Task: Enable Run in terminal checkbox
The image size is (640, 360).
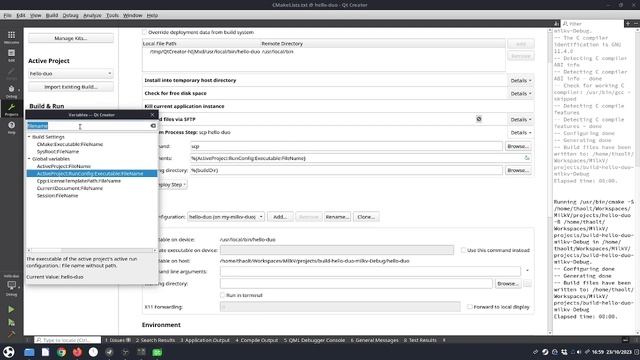Action: [x=222, y=295]
